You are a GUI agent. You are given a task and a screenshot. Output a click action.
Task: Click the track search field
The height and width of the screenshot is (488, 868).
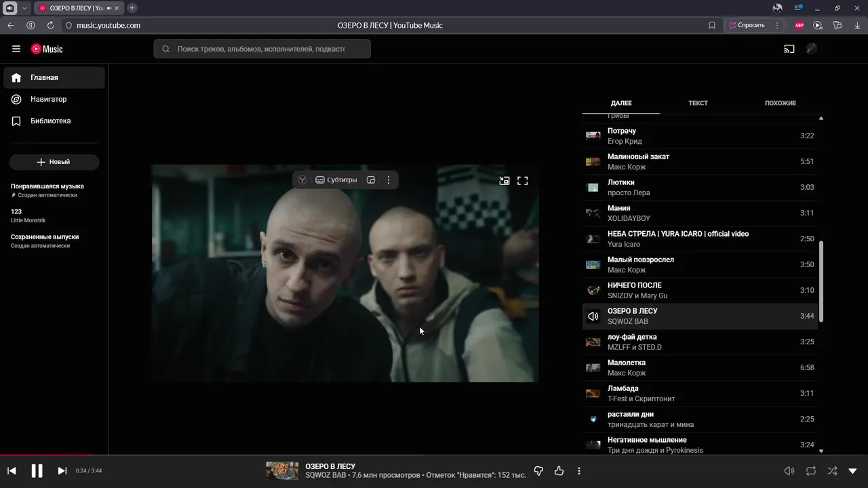click(x=262, y=49)
